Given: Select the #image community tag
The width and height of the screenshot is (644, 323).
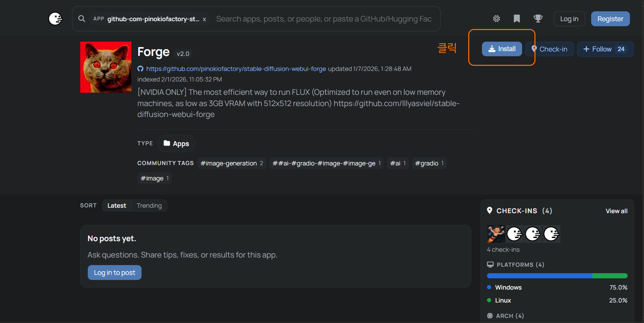Looking at the screenshot, I should pyautogui.click(x=155, y=178).
